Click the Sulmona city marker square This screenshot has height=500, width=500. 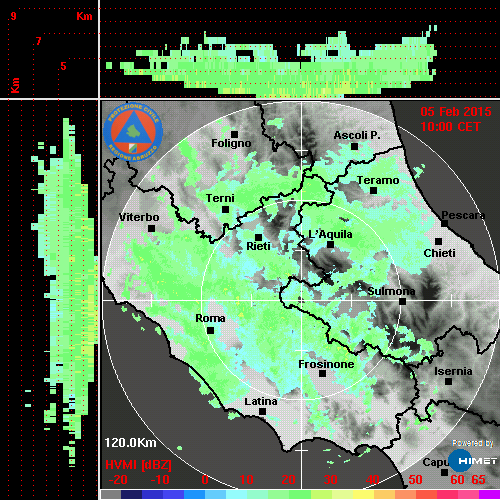tap(403, 302)
